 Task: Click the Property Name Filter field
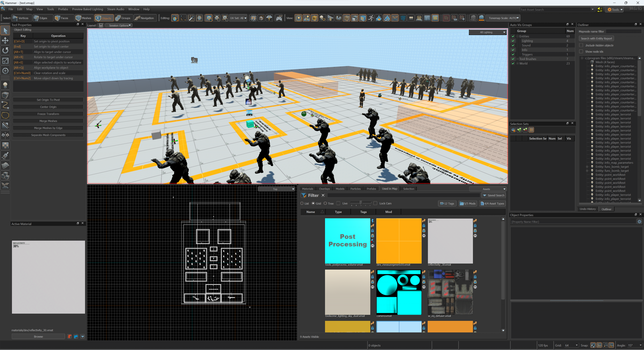coord(573,222)
